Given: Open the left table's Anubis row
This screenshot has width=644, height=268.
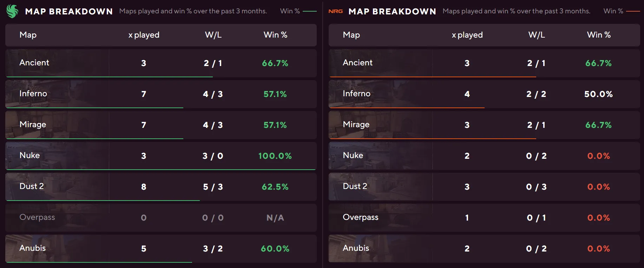Looking at the screenshot, I should tap(161, 248).
